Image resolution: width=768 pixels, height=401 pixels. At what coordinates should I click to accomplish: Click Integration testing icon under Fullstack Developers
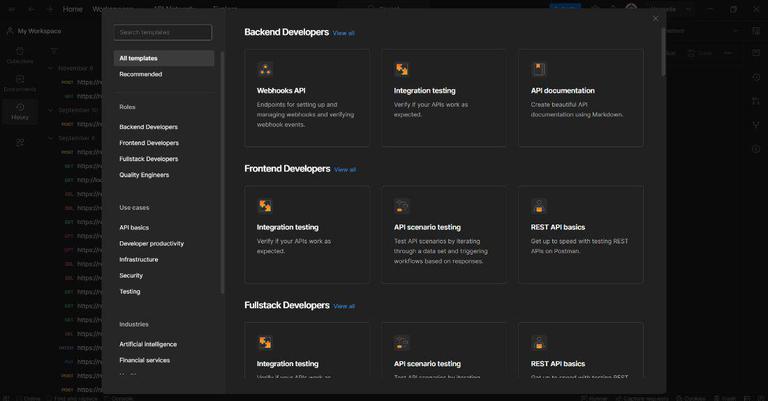click(265, 343)
